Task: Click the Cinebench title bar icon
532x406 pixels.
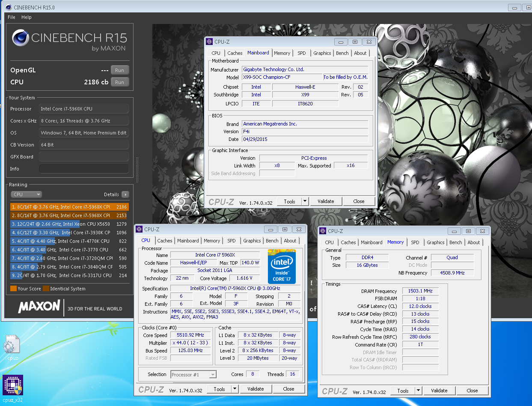Action: pos(9,7)
